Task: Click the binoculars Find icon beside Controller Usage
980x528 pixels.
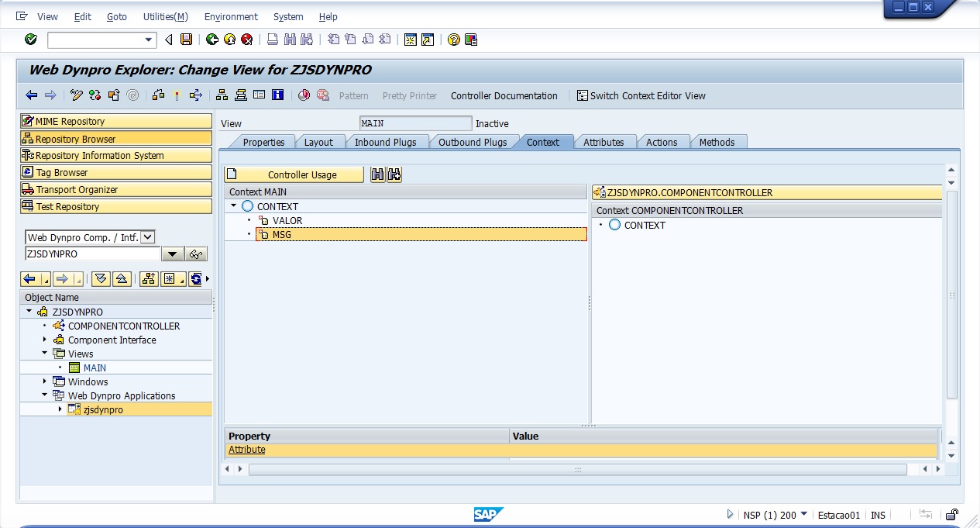Action: [x=377, y=174]
